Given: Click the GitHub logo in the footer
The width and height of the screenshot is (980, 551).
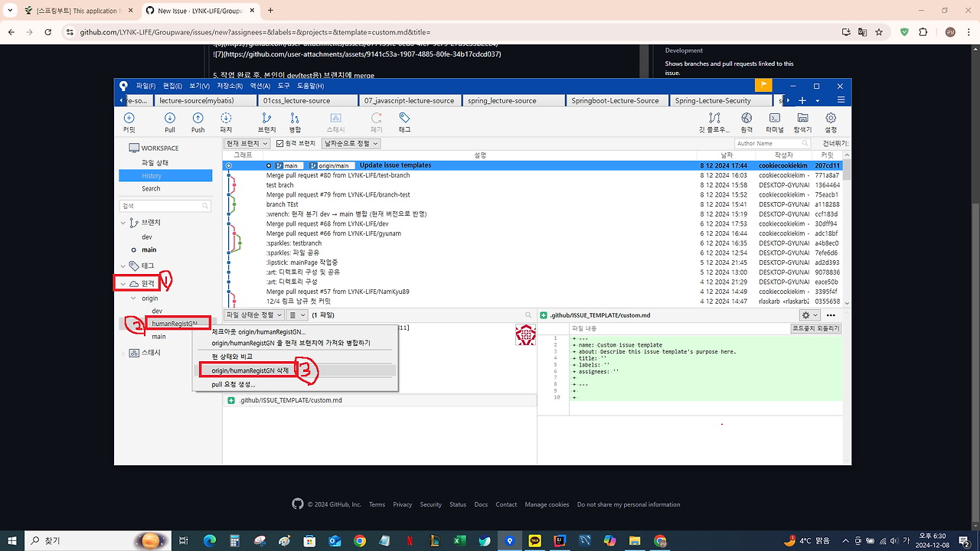Looking at the screenshot, I should (298, 504).
